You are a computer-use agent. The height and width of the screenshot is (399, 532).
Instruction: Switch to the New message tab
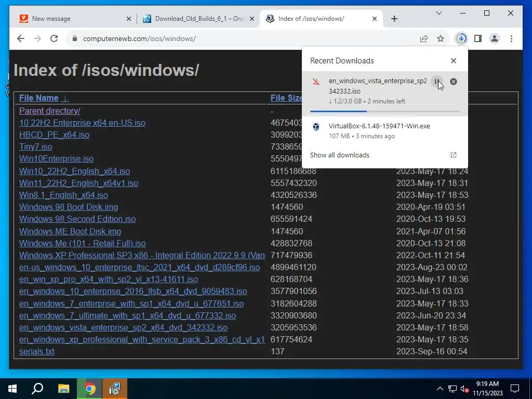coord(76,19)
